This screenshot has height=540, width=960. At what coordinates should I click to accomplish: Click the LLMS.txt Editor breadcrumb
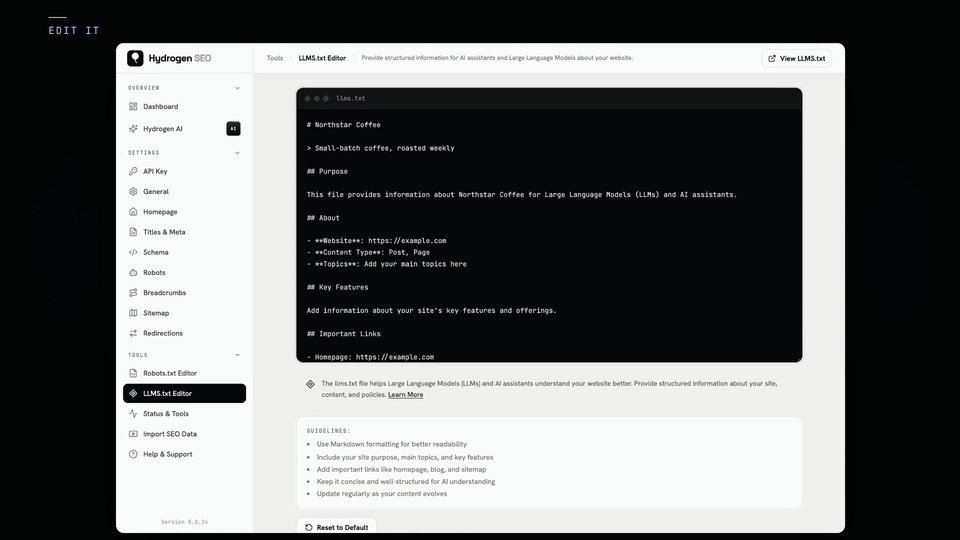322,58
